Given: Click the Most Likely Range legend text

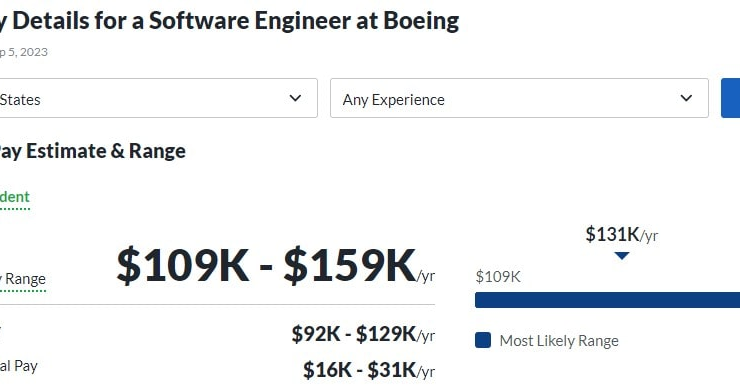Looking at the screenshot, I should (559, 340).
